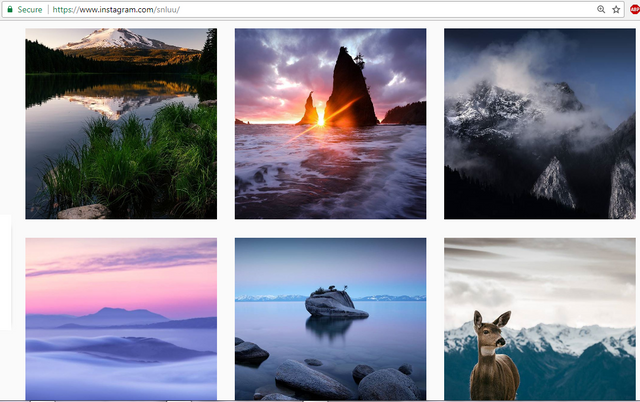Click the green secure padlock icon
Image resolution: width=640 pixels, height=402 pixels.
10,9
